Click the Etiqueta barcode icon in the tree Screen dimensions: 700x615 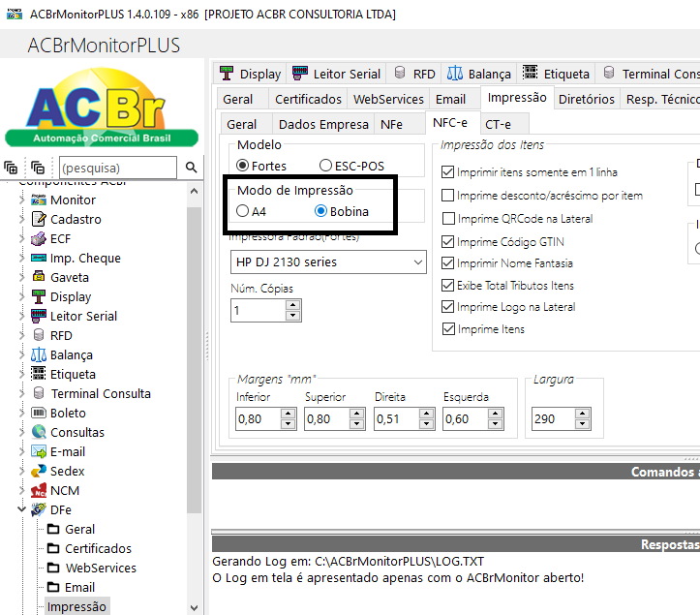click(39, 374)
